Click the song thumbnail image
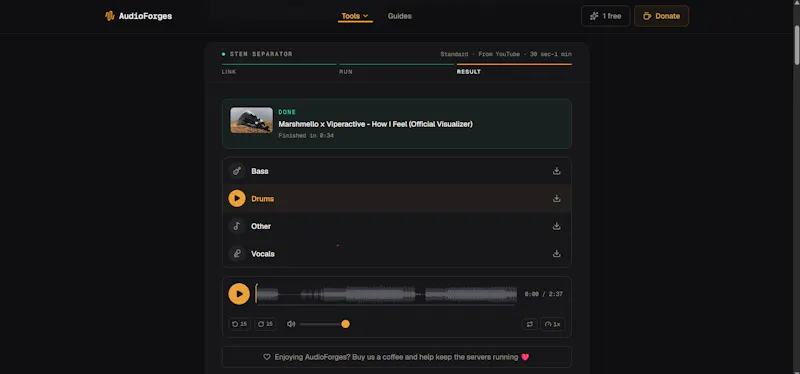Screen dimensions: 800x374 252,120
